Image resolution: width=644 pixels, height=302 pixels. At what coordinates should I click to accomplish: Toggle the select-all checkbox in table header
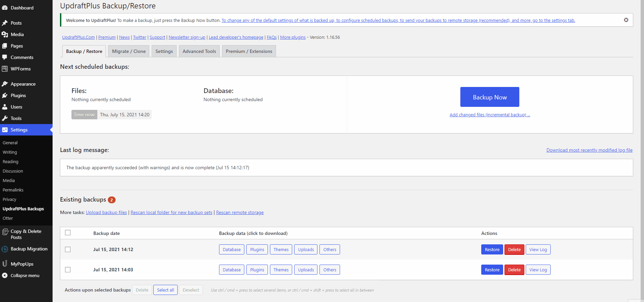click(68, 233)
